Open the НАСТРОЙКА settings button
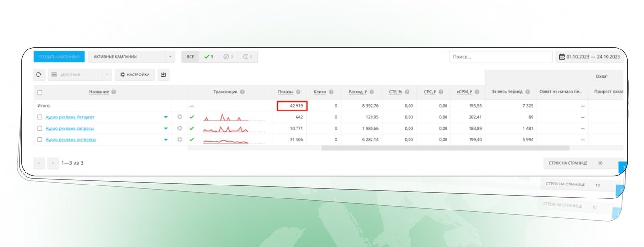The height and width of the screenshot is (247, 644). point(135,75)
